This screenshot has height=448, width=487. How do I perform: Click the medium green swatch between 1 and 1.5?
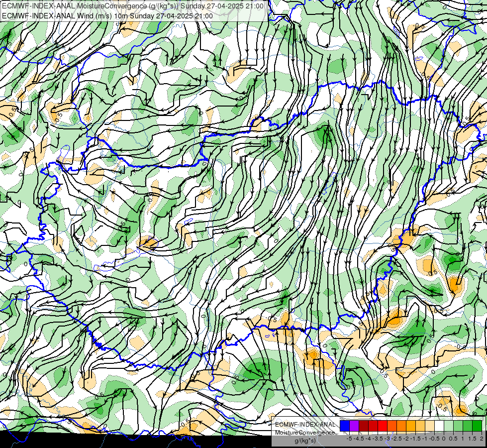468,426
